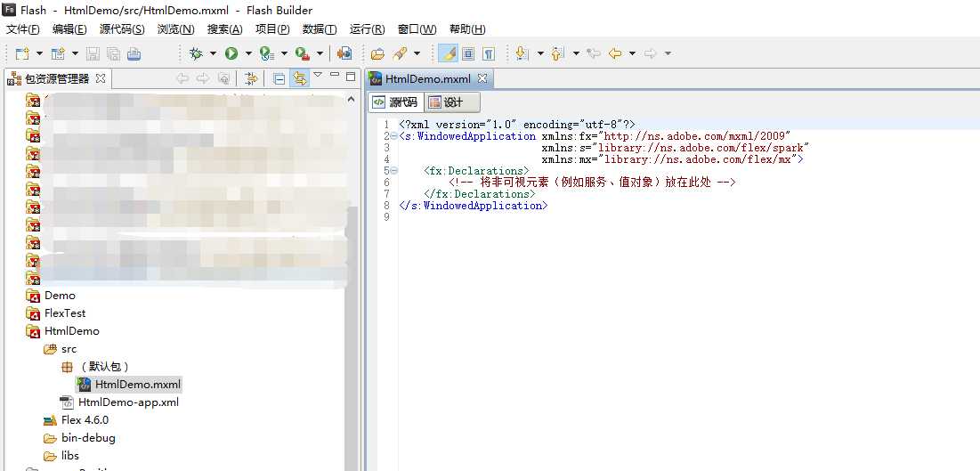Click the Previous Annotation up-arrow icon

pos(558,53)
